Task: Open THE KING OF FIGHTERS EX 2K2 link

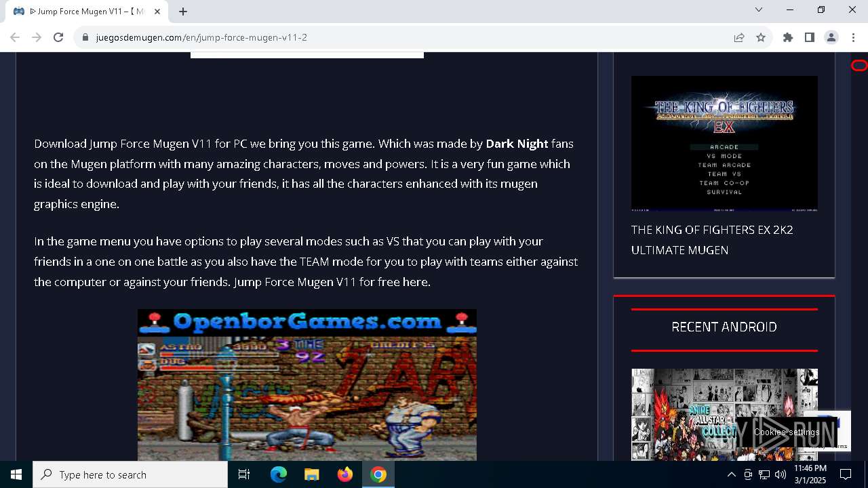Action: (x=712, y=240)
